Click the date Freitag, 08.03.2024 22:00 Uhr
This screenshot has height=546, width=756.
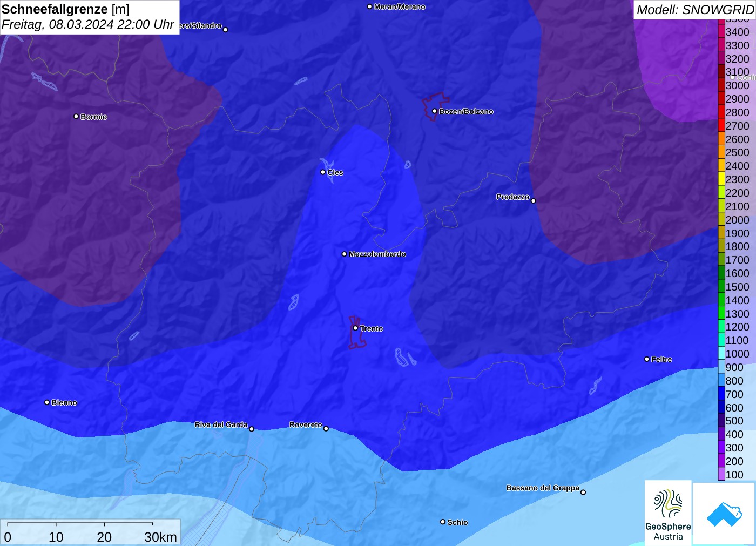pos(88,24)
